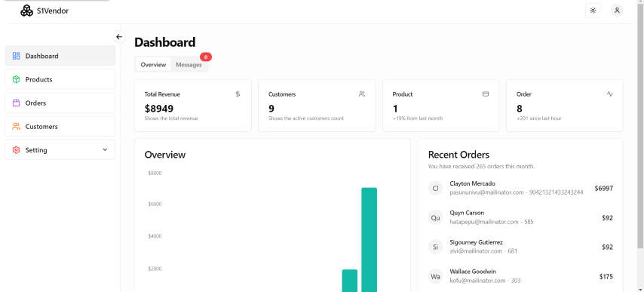Click the S1Vendor brand name
This screenshot has height=292, width=644.
53,11
